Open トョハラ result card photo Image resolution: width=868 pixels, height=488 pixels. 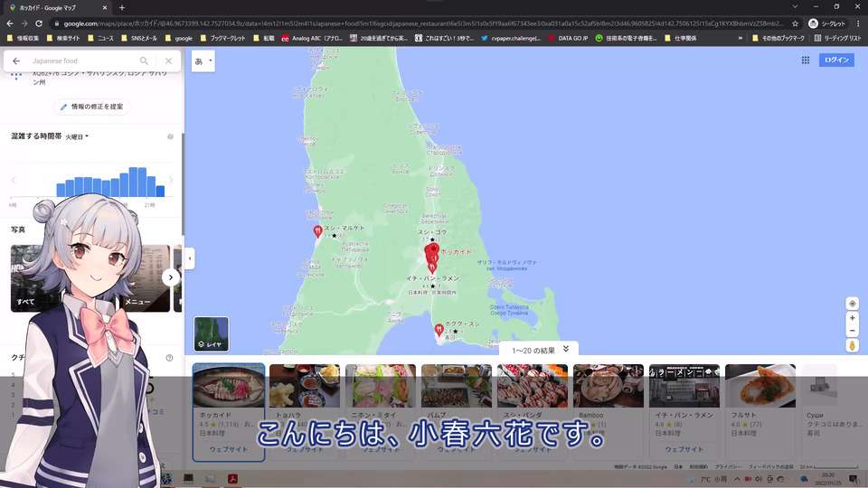(305, 386)
